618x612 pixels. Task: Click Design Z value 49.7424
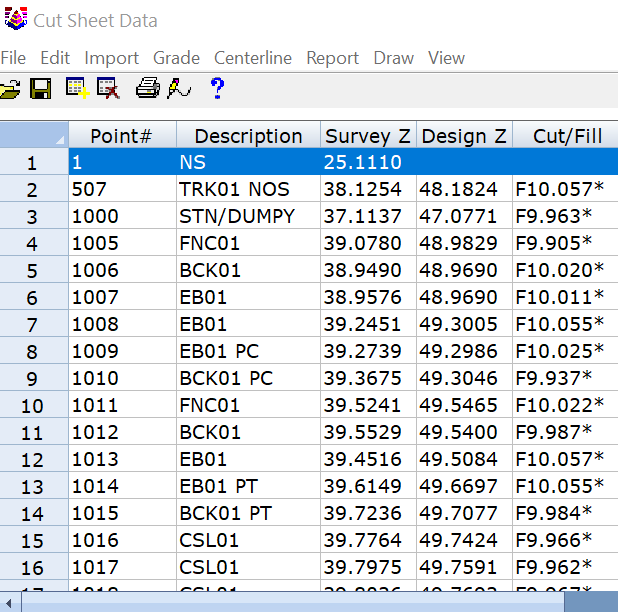(464, 540)
